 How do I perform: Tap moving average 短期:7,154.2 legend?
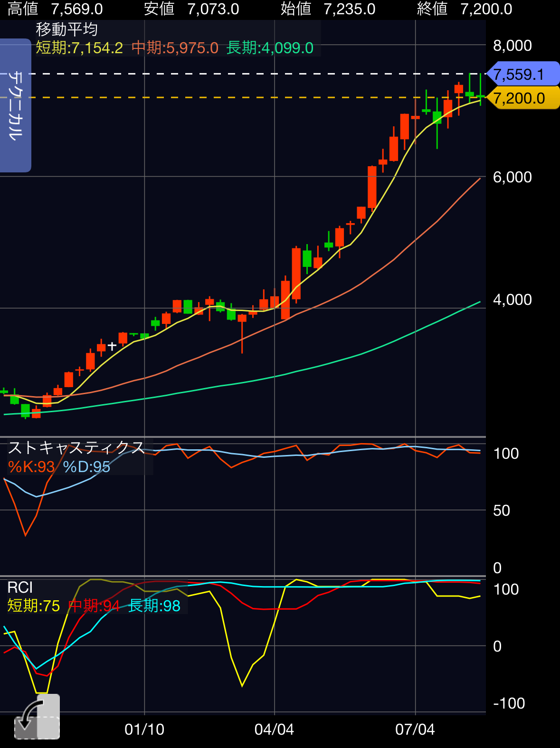click(79, 48)
